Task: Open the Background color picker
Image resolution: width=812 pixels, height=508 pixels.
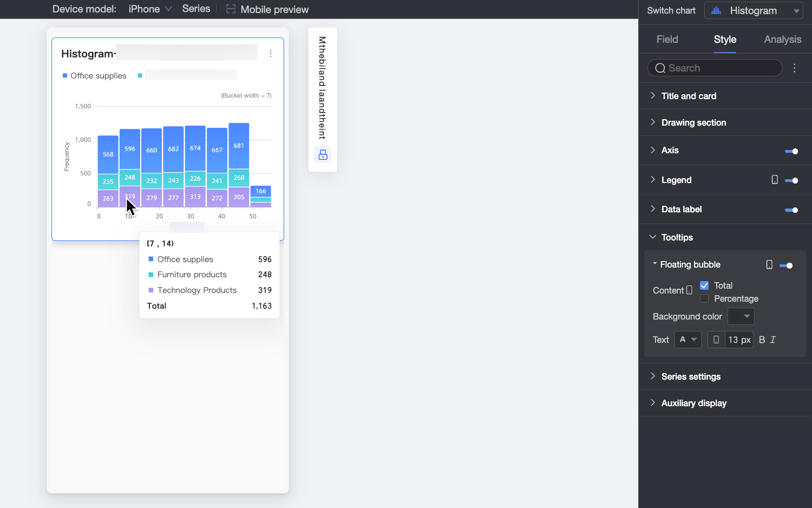Action: (741, 316)
